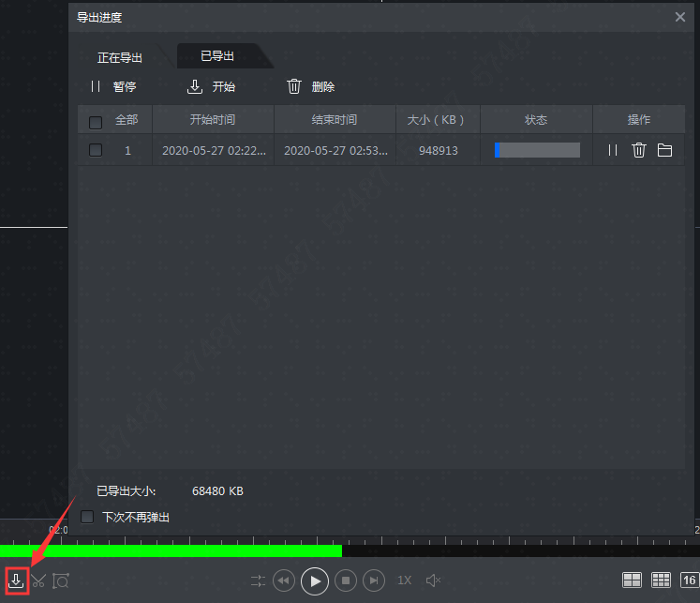The height and width of the screenshot is (603, 700).
Task: Click the 删除 delete button
Action: click(x=311, y=86)
